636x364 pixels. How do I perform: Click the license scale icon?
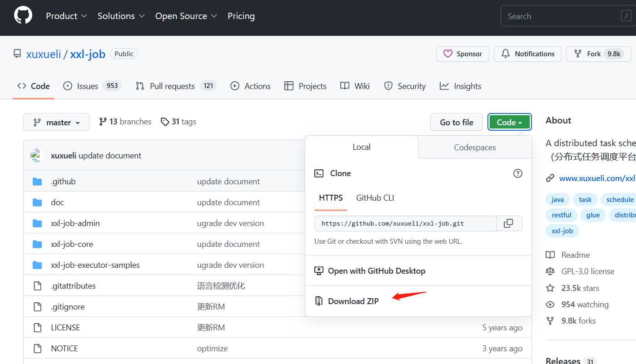[x=550, y=271]
